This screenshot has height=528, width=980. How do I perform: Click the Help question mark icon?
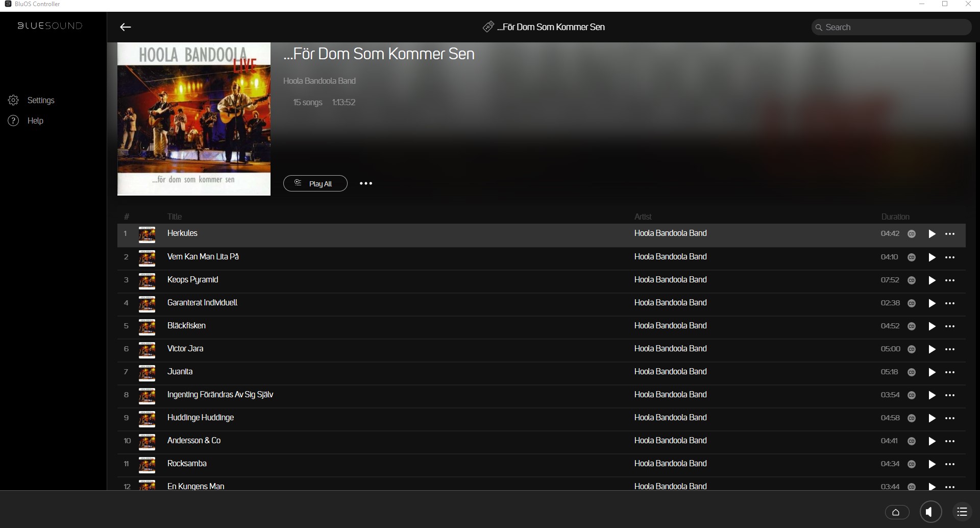tap(13, 121)
